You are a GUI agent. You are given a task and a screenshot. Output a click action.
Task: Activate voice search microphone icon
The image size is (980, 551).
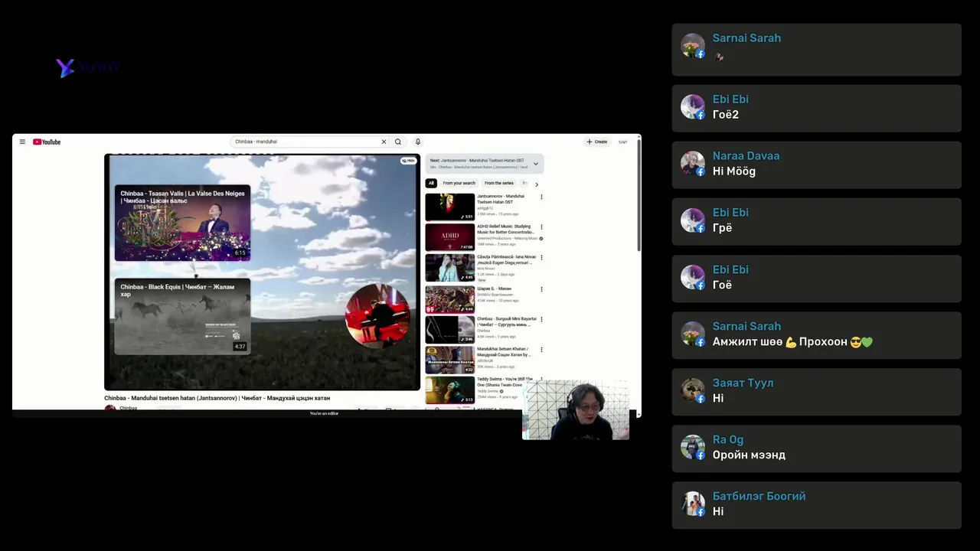(417, 142)
